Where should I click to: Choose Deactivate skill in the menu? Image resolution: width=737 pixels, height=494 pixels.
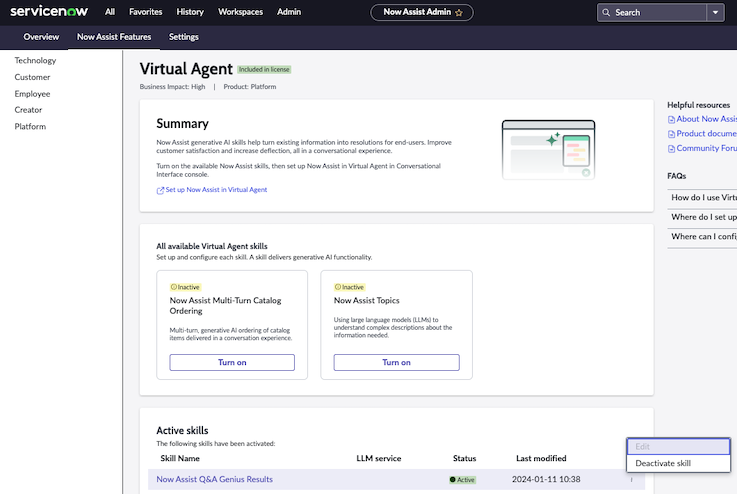pos(678,463)
